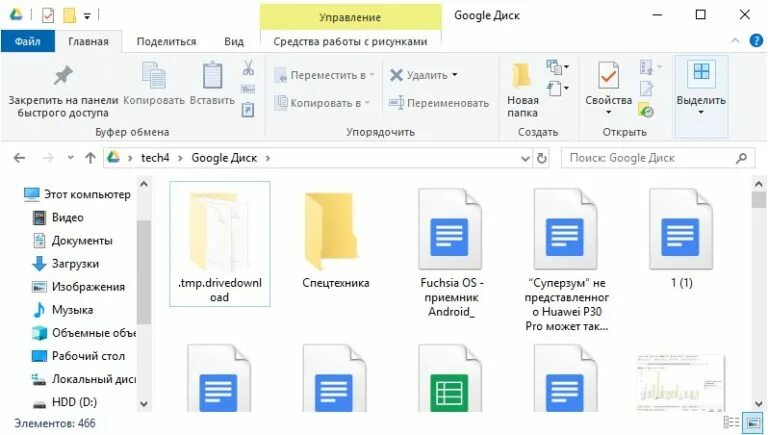
Task: Click the navigation pane scroll down arrow
Action: click(x=144, y=404)
